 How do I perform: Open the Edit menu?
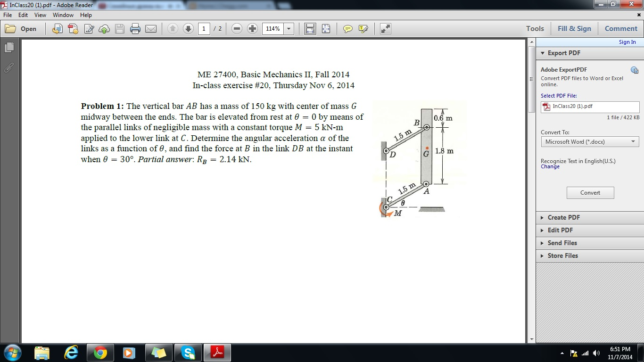23,15
